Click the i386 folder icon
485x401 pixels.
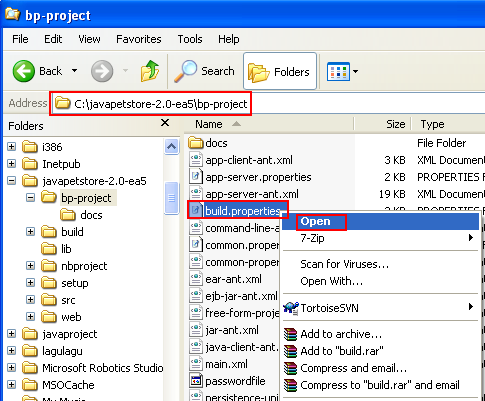[30, 147]
